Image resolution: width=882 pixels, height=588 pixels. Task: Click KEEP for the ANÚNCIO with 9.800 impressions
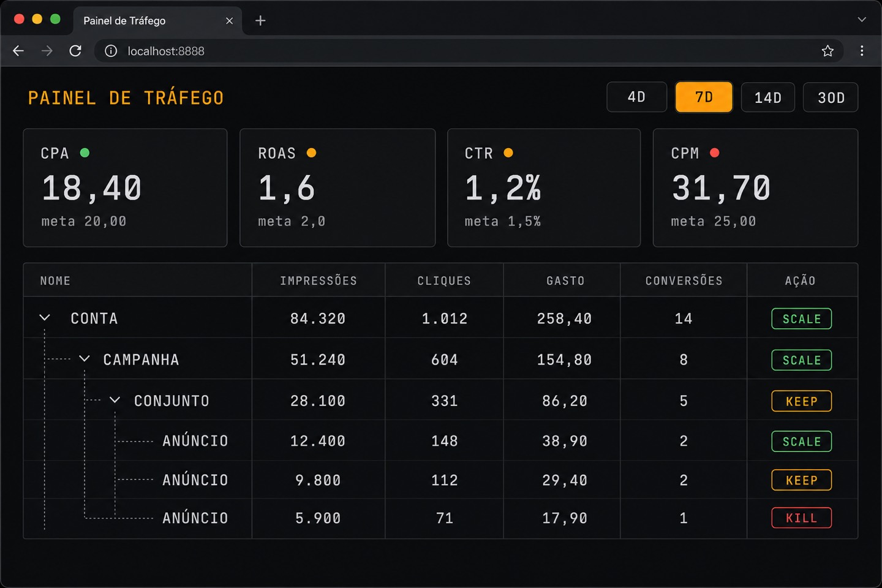point(801,480)
